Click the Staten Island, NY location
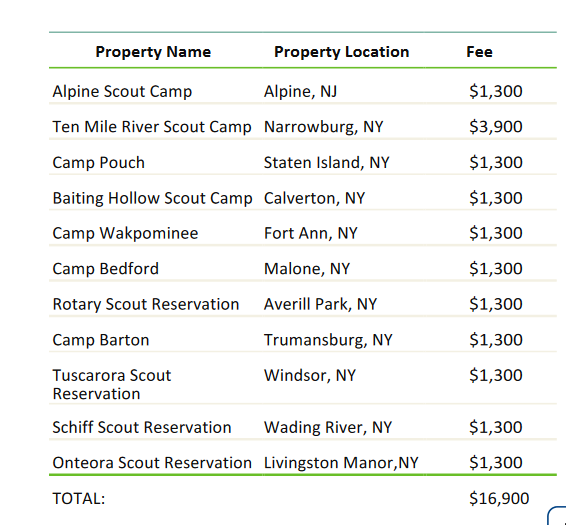Viewport: 566px width, 525px height. tap(327, 162)
